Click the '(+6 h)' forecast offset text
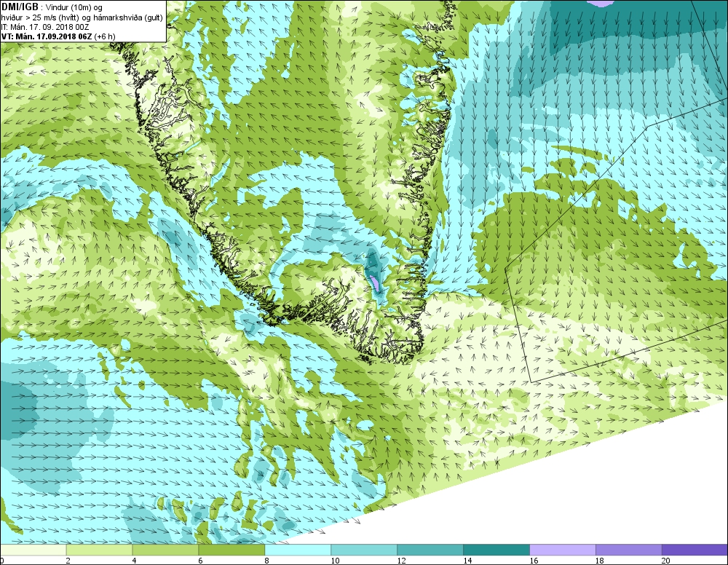Viewport: 728px width, 565px height. click(x=104, y=36)
